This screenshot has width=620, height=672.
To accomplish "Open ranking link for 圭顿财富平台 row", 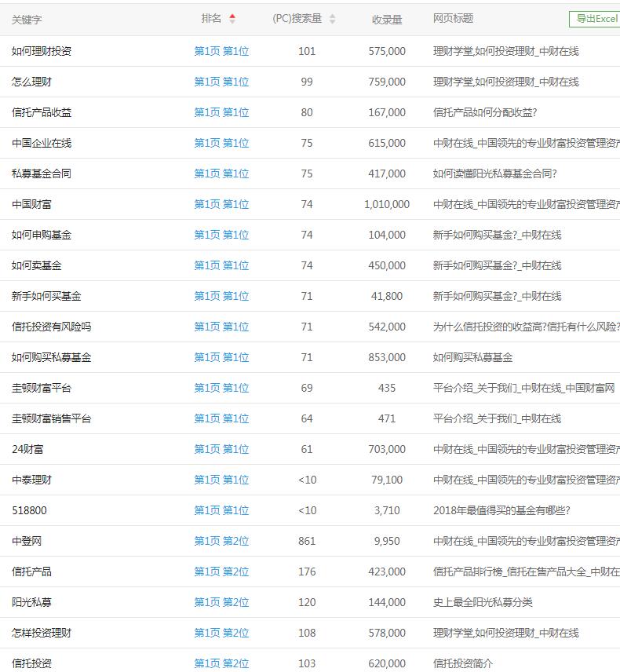I will click(x=221, y=388).
